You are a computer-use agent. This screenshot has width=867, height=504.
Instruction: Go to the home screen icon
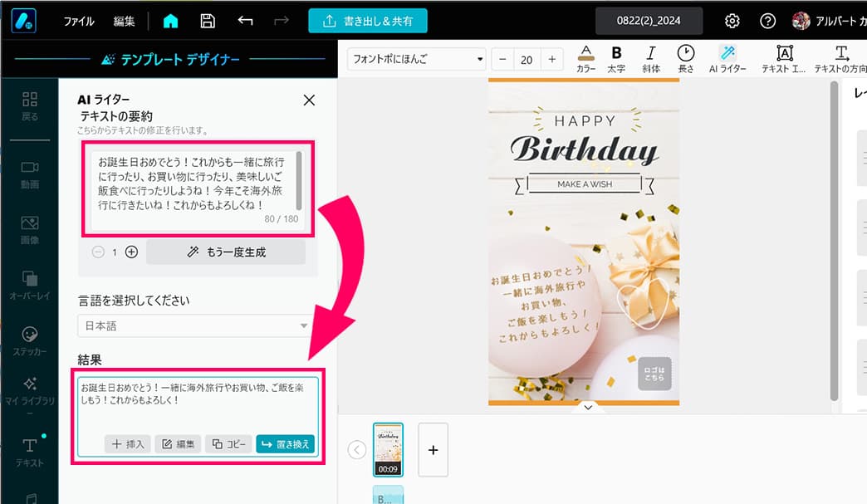171,21
